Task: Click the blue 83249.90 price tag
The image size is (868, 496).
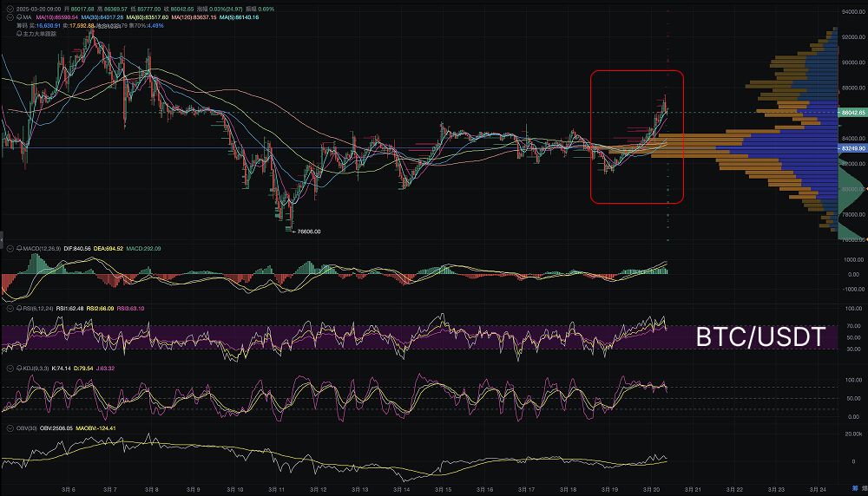Action: [852, 148]
